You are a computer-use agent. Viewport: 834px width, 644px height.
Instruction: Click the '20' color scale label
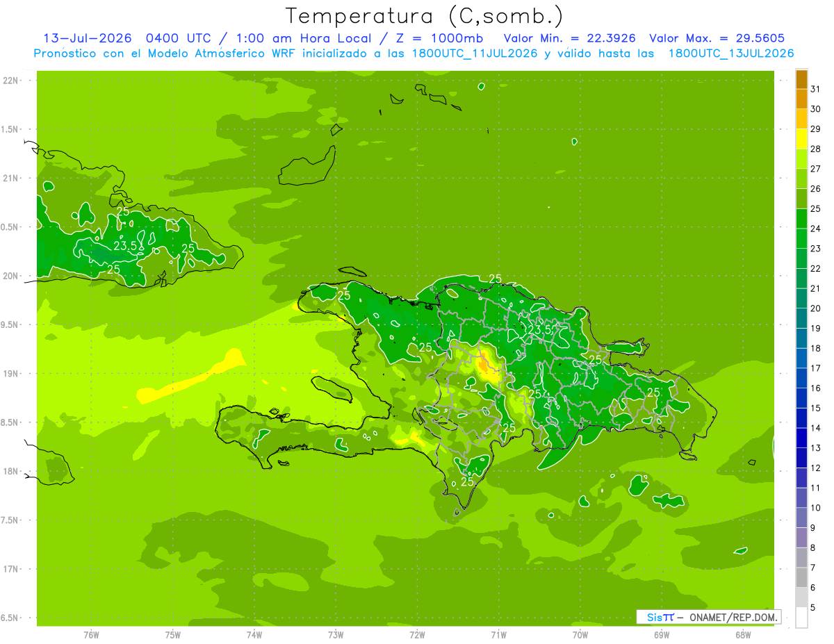point(816,308)
